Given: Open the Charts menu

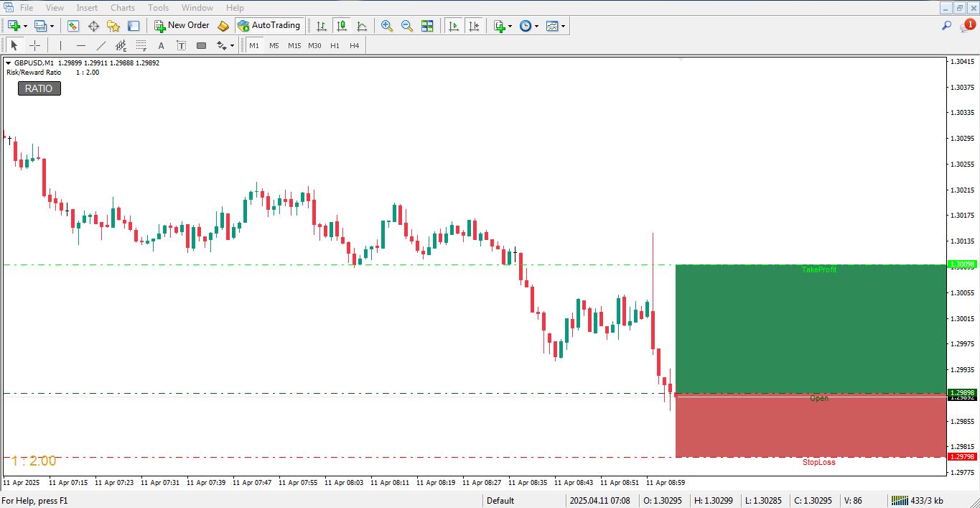Looking at the screenshot, I should [122, 8].
